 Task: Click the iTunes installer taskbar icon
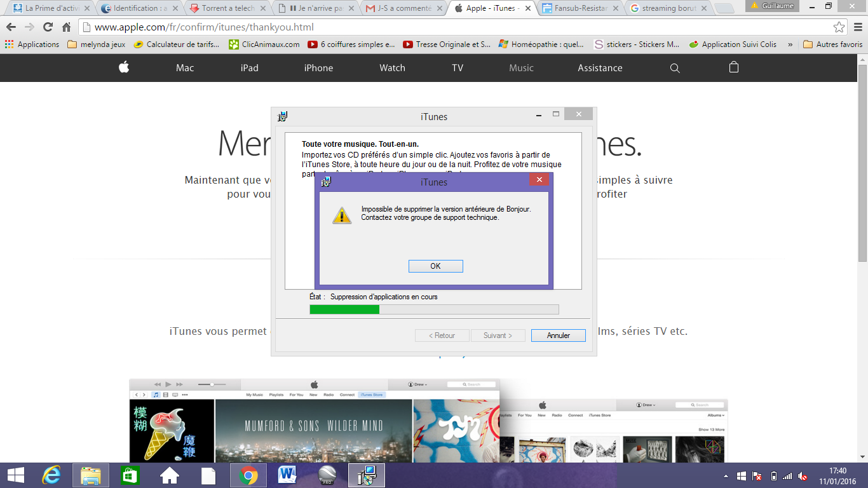pos(367,475)
